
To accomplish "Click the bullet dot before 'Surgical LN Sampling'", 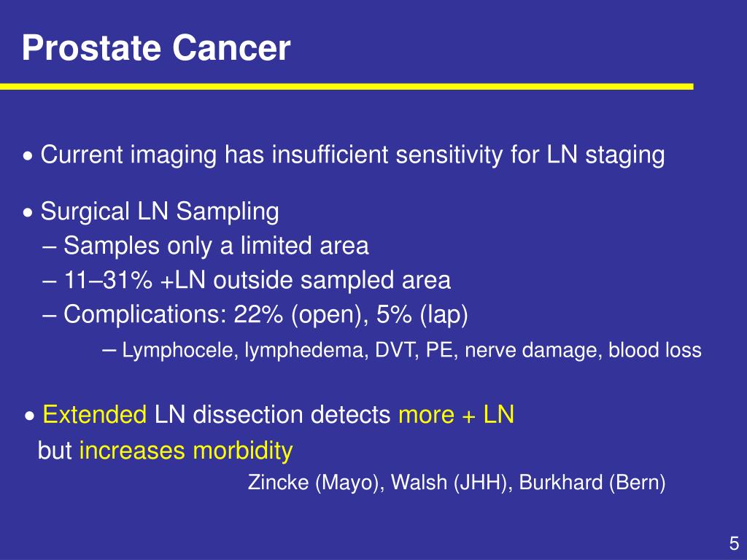I will pyautogui.click(x=29, y=213).
